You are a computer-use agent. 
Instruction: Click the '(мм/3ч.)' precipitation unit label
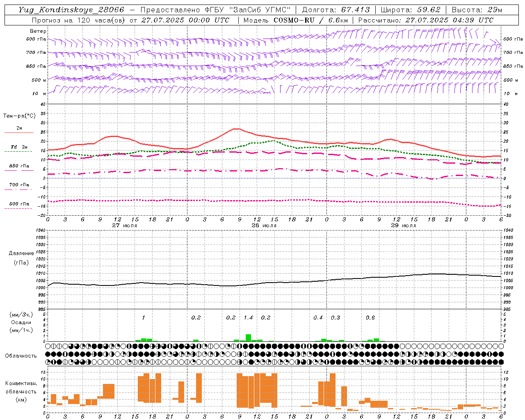coord(21,315)
